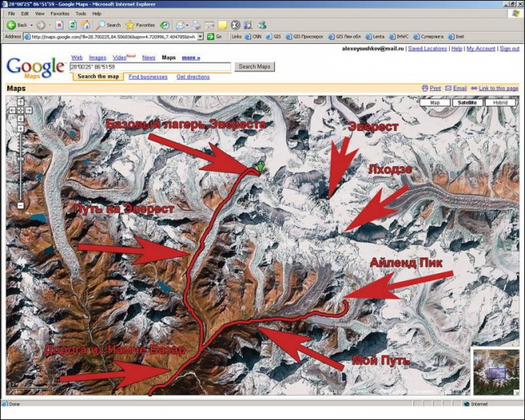Open the Favorites menu
This screenshot has height=420, width=525.
[60, 14]
